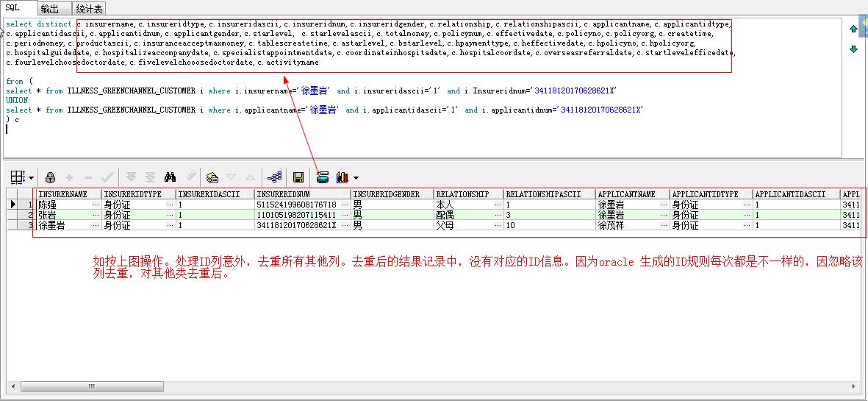868x401 pixels.
Task: Select row 1 via its row number
Action: tap(26, 205)
